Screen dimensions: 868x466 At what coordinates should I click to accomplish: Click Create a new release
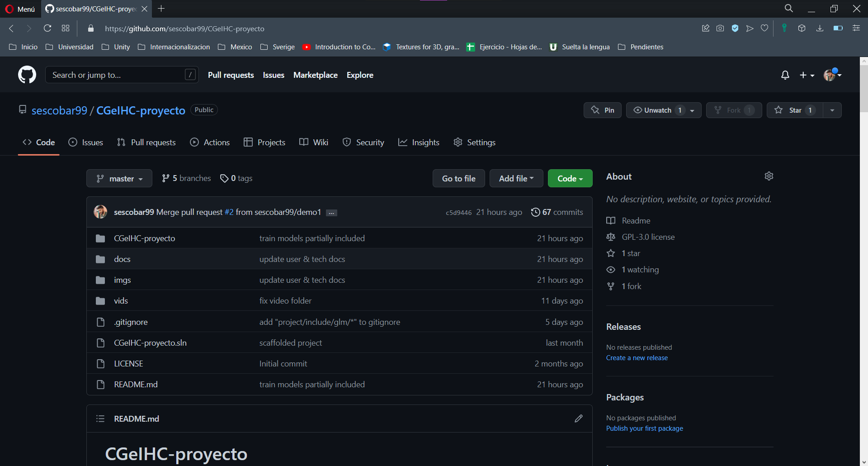637,357
